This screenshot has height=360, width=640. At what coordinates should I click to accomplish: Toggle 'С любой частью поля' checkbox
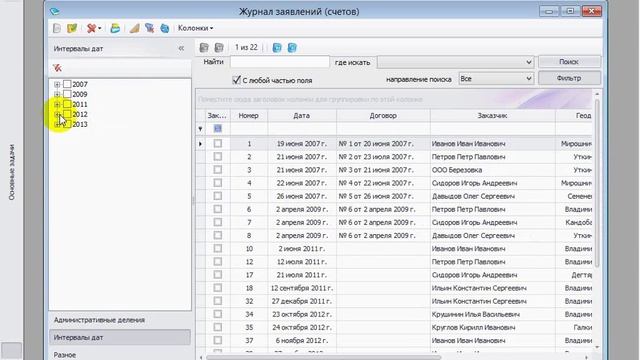coord(236,80)
